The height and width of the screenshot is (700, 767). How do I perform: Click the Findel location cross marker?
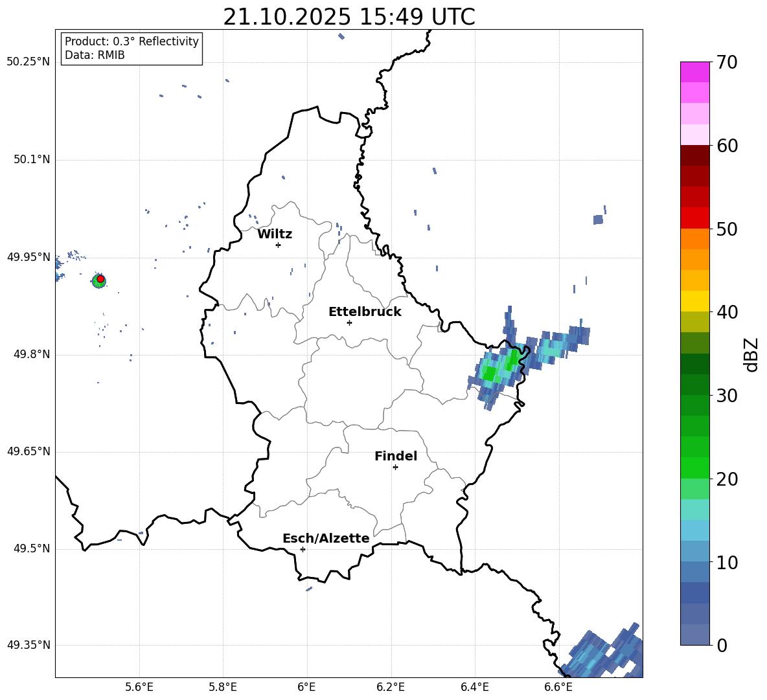tap(395, 468)
